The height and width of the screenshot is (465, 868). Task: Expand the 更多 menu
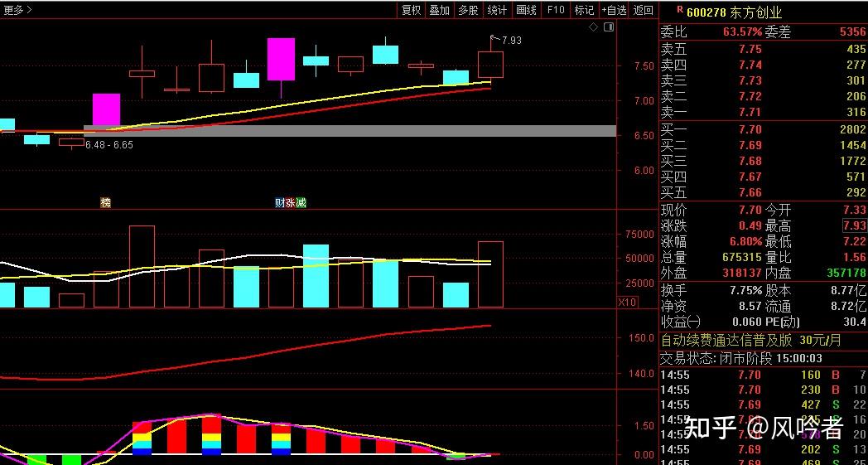pos(17,10)
